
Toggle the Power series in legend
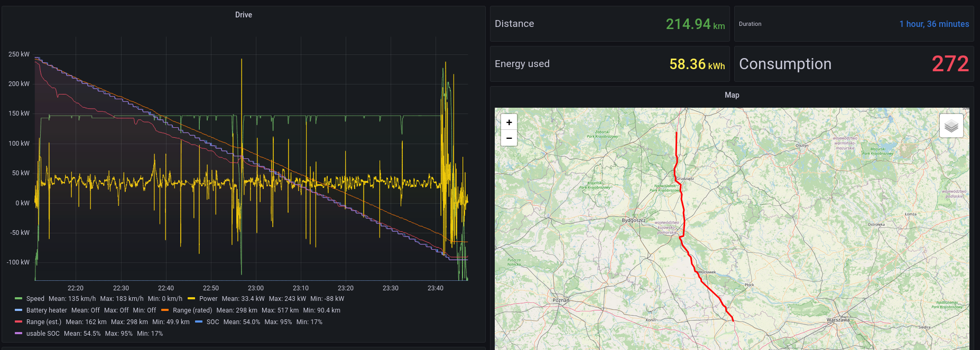pyautogui.click(x=208, y=299)
